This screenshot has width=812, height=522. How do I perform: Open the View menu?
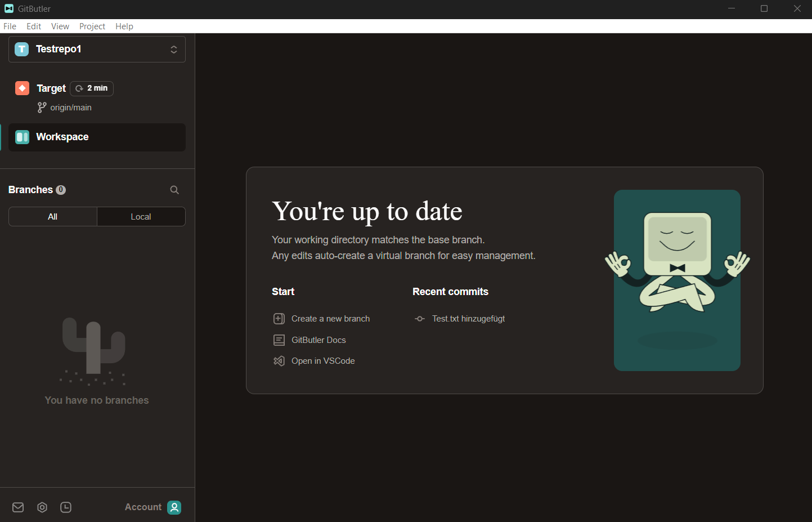tap(60, 26)
